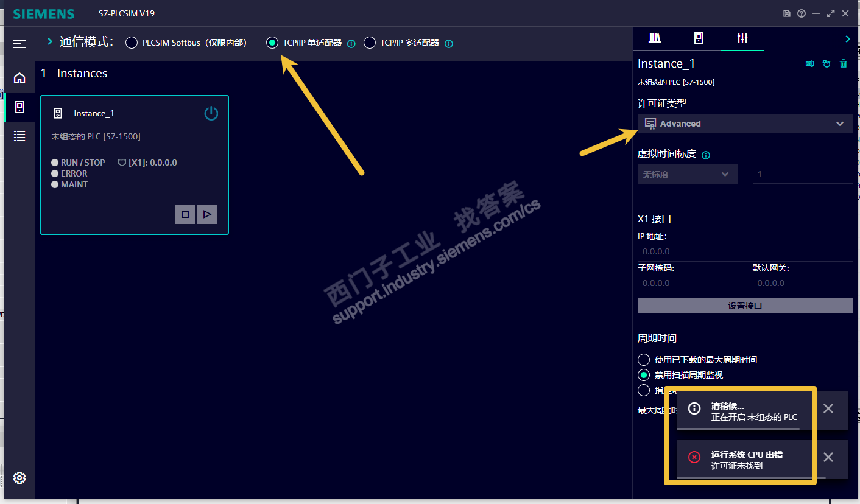The image size is (860, 504).
Task: Reset Instance_1 with the reset icon
Action: [827, 63]
